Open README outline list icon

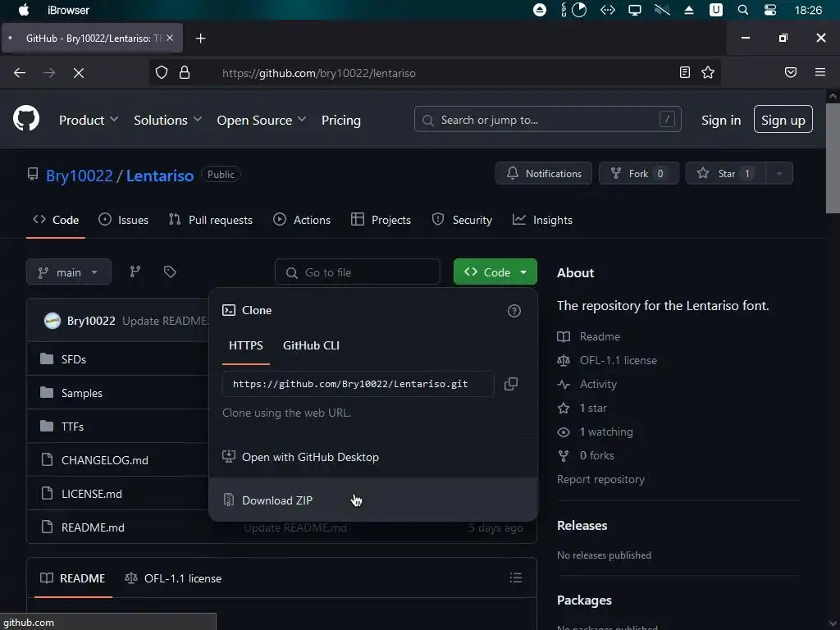coord(515,577)
